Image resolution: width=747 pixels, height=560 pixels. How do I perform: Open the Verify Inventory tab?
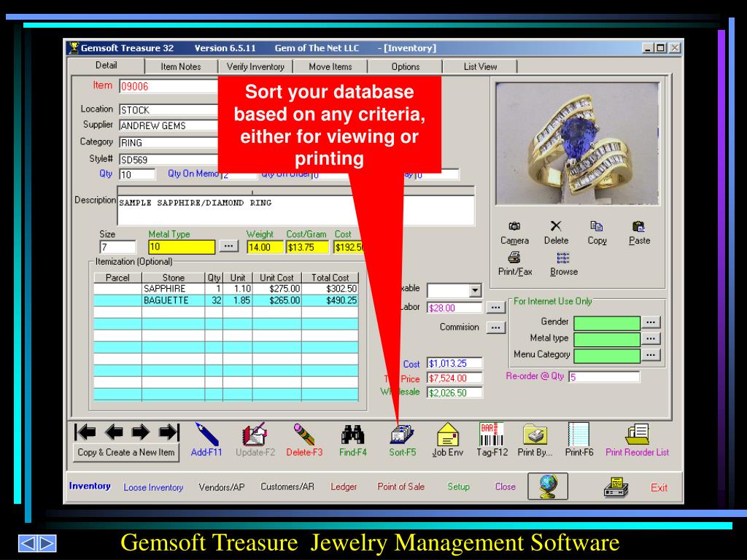pyautogui.click(x=255, y=66)
